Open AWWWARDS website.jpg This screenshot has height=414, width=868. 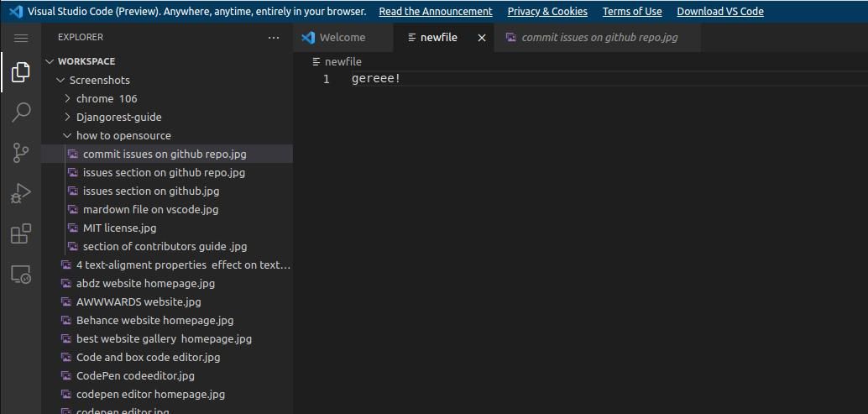(x=167, y=302)
